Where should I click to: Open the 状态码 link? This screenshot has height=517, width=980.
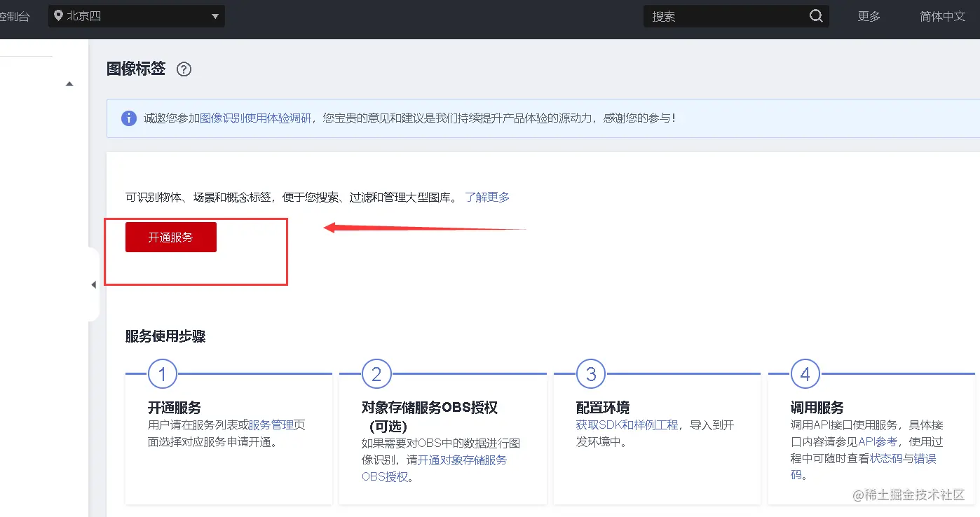tap(887, 458)
